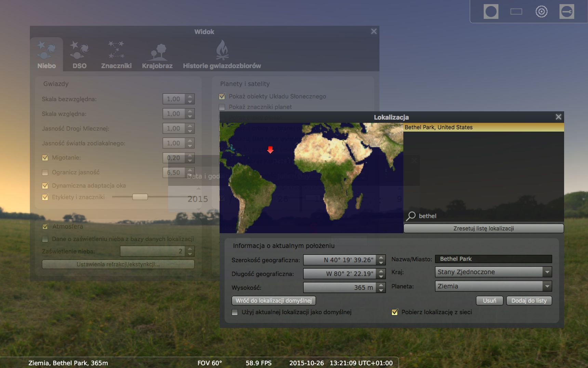Toggle the Telrad sight circles icon
The image size is (588, 368).
coord(542,12)
